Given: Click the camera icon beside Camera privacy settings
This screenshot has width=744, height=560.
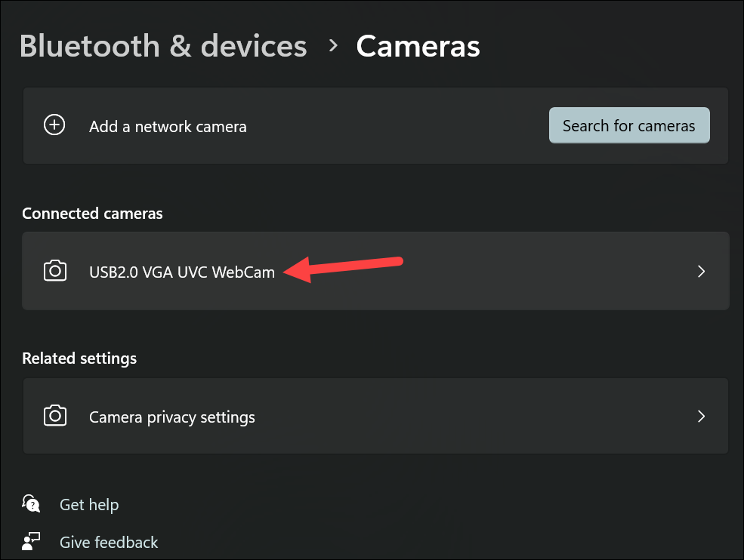Looking at the screenshot, I should point(55,416).
